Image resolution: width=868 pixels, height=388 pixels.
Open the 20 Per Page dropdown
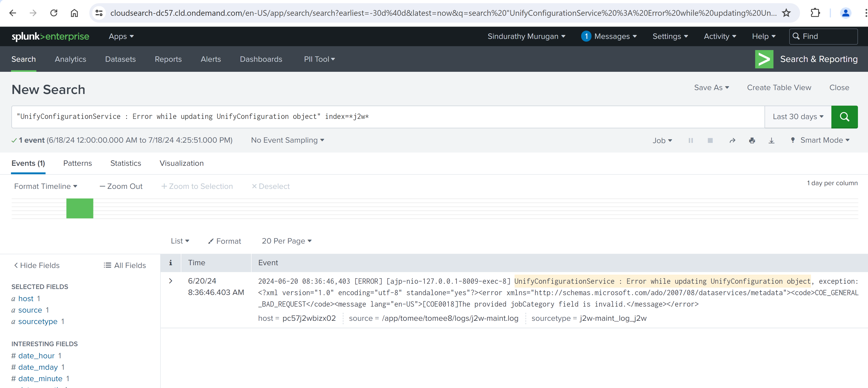pos(287,241)
